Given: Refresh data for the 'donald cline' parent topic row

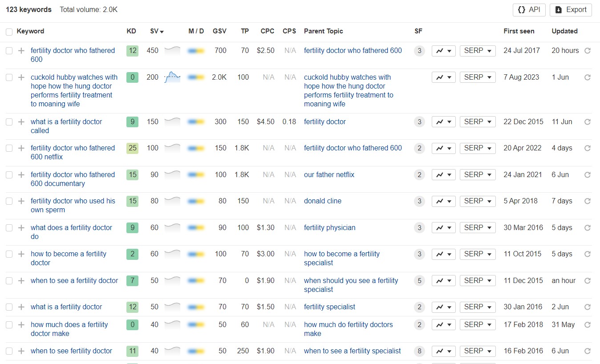Looking at the screenshot, I should (587, 201).
